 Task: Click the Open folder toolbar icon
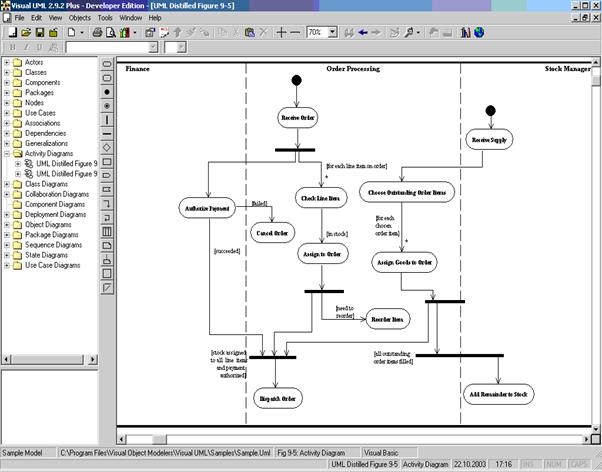[x=26, y=33]
